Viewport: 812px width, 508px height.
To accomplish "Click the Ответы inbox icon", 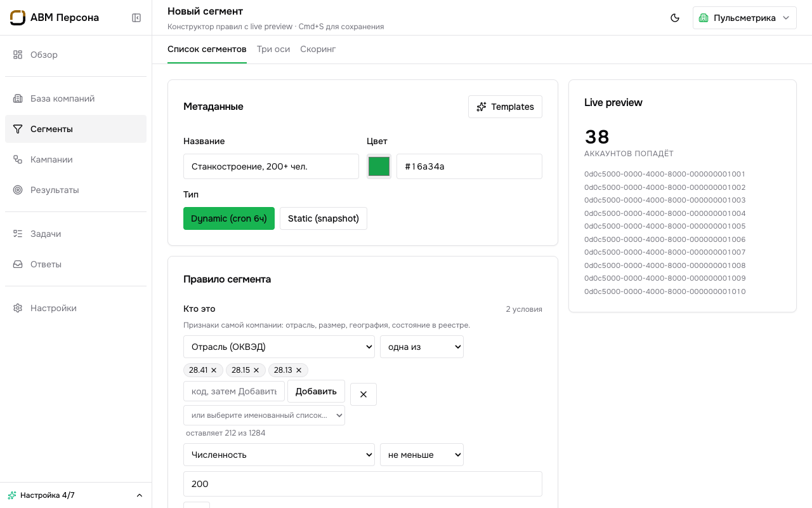I will (18, 264).
